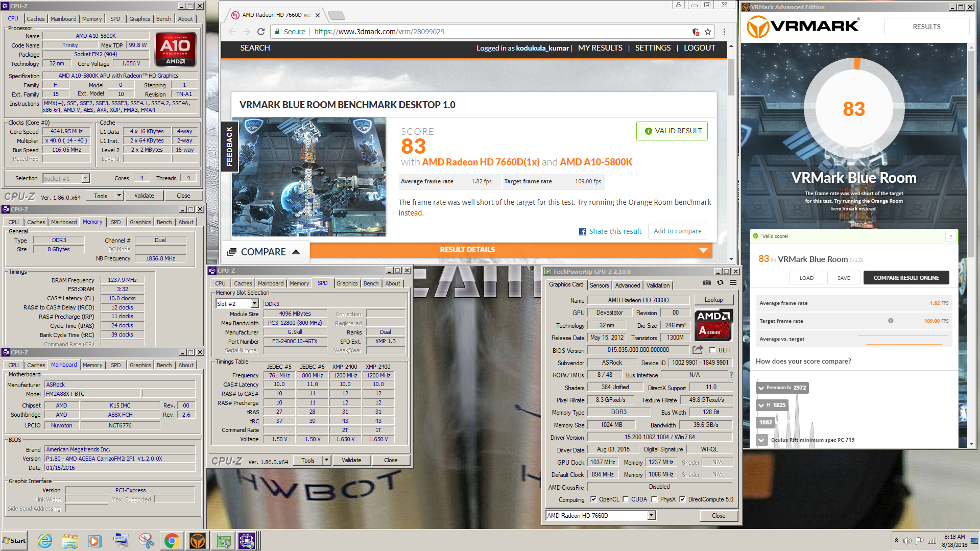Image resolution: width=980 pixels, height=551 pixels.
Task: Click Bus Interface question mark icon
Action: [731, 375]
